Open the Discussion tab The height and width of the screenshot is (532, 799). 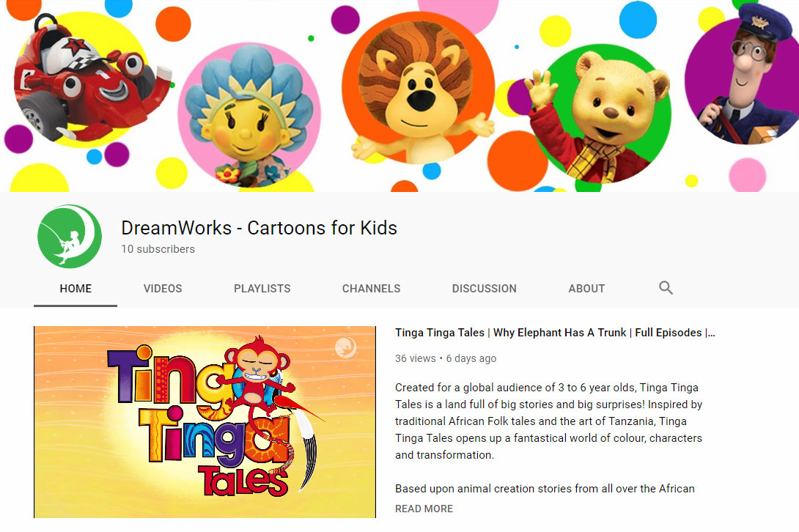(x=484, y=289)
